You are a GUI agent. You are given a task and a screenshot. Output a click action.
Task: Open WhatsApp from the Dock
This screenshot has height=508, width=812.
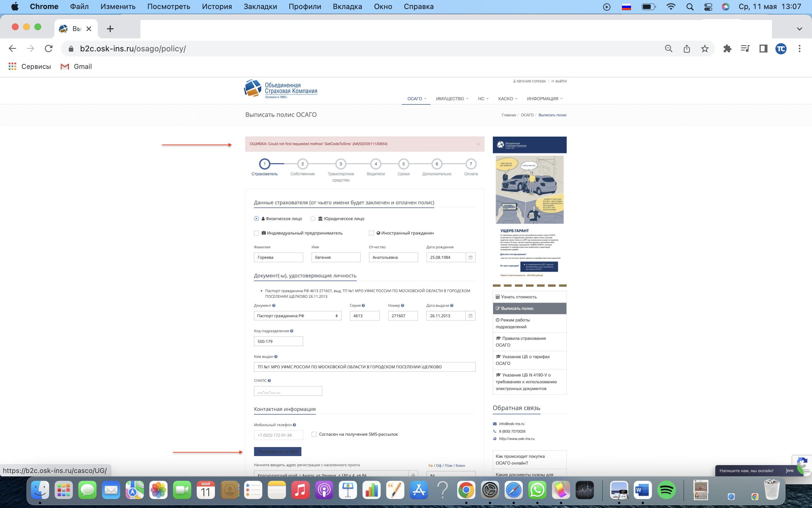coord(537,490)
